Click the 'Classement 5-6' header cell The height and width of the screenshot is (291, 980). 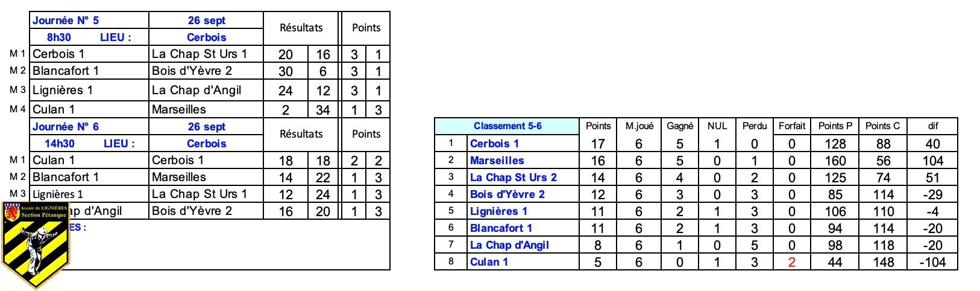[x=507, y=126]
